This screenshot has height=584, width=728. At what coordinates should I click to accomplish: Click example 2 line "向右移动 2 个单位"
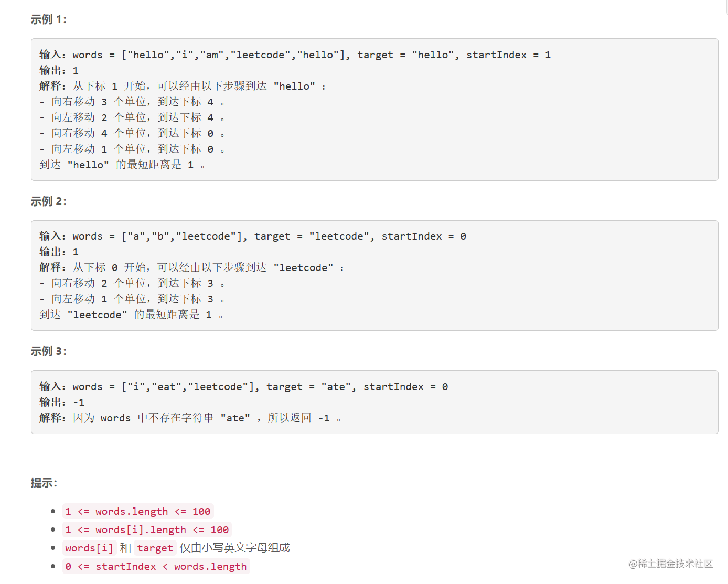tap(132, 283)
